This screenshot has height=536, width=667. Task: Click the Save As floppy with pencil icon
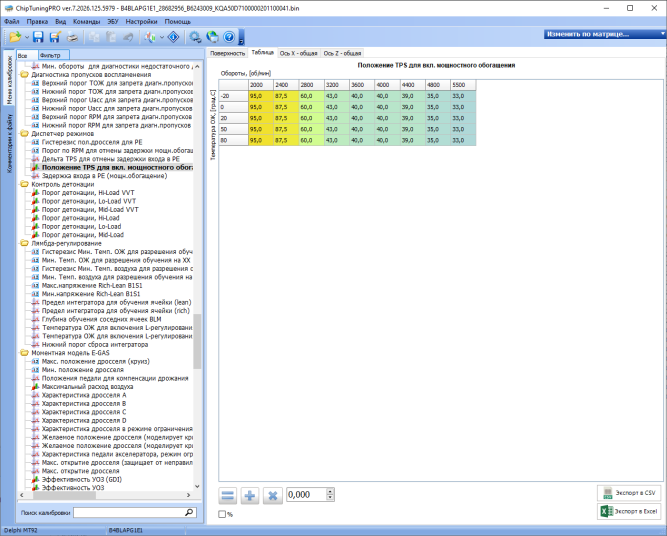pyautogui.click(x=55, y=37)
